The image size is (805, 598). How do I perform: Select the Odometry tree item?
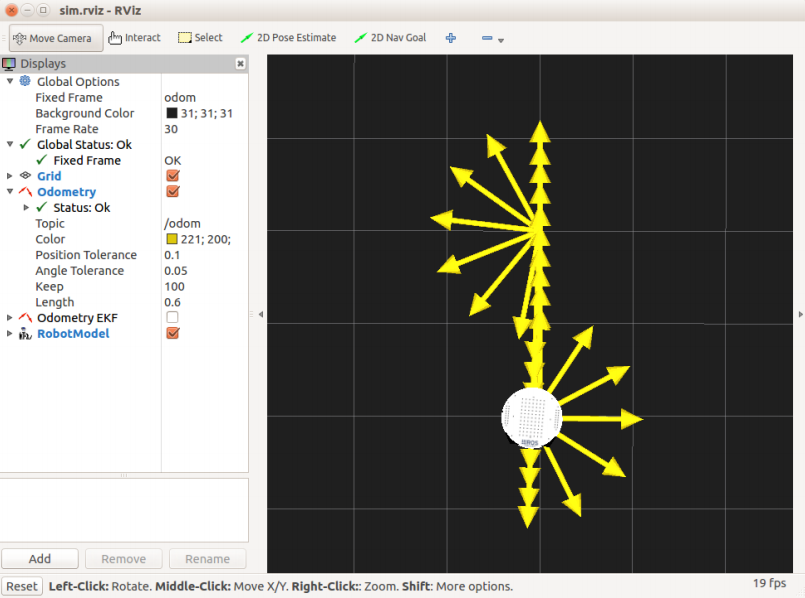point(66,192)
